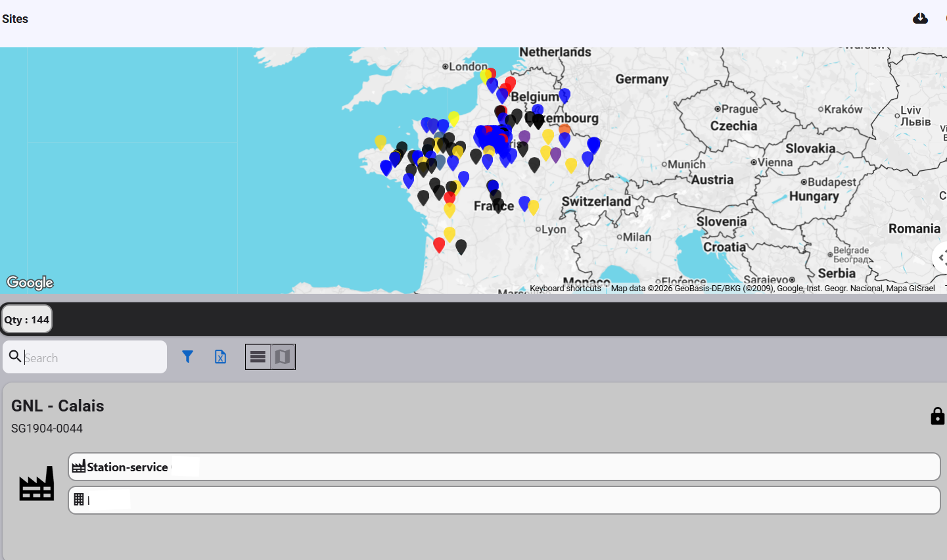Screen dimensions: 947x560
Task: Click the Google logo on the map
Action: [30, 283]
